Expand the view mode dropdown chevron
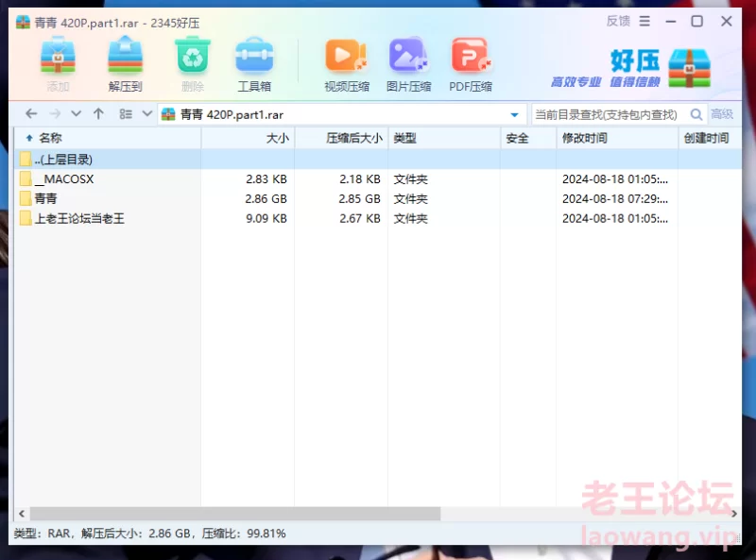This screenshot has width=756, height=560. [x=147, y=113]
